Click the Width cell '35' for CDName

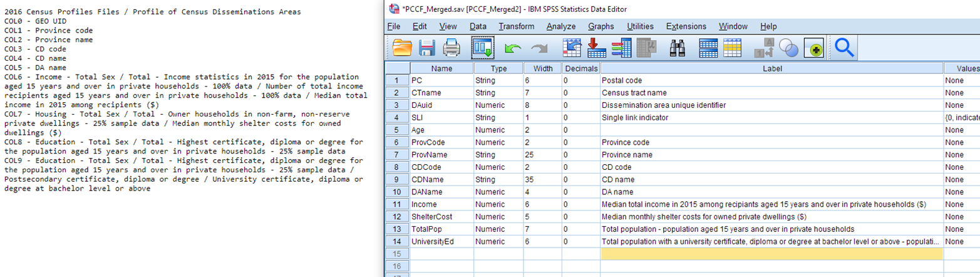[542, 179]
